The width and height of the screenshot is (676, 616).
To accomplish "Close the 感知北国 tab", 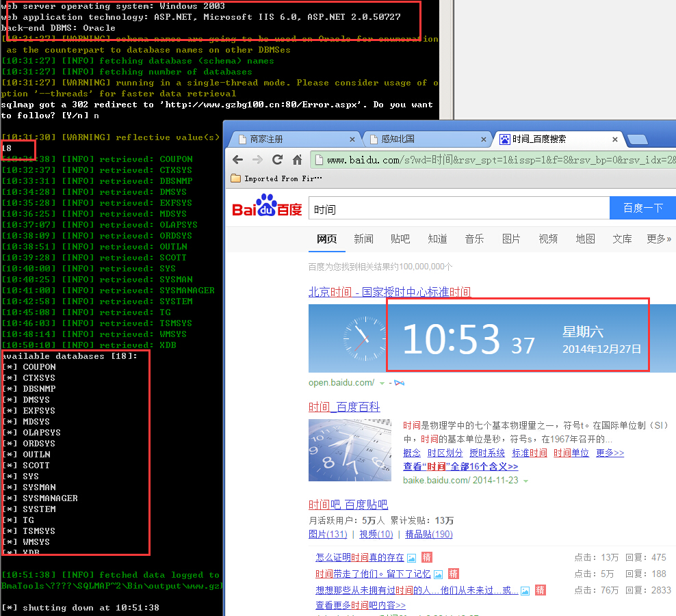I will pyautogui.click(x=483, y=139).
